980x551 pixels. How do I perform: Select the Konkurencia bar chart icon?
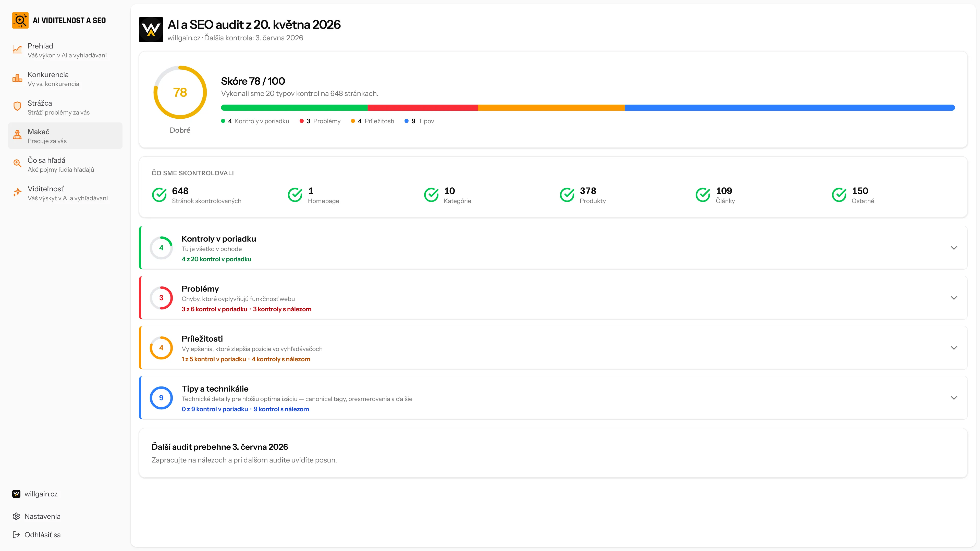tap(17, 78)
